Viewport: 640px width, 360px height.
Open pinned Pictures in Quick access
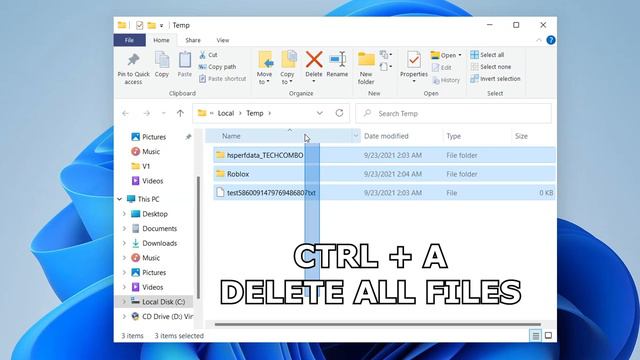pyautogui.click(x=154, y=137)
